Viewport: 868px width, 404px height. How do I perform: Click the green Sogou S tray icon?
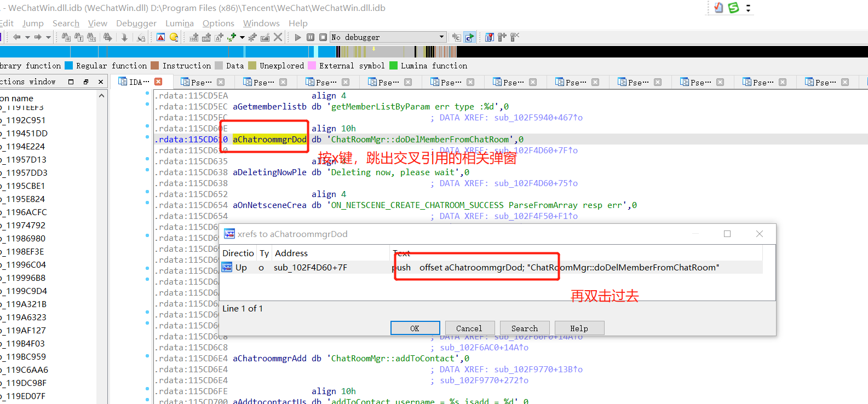tap(734, 8)
